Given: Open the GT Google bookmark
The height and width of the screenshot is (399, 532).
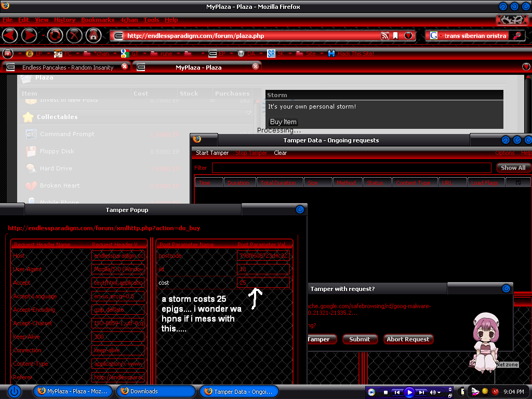Looking at the screenshot, I should click(x=129, y=54).
